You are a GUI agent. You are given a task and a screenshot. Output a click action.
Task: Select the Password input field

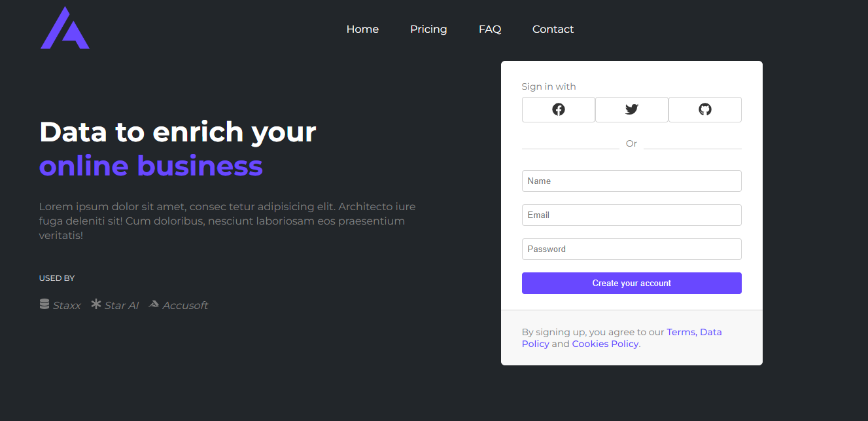631,249
